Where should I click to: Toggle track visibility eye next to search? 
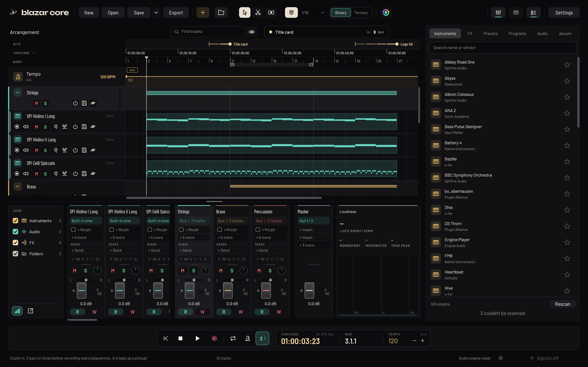(x=252, y=32)
